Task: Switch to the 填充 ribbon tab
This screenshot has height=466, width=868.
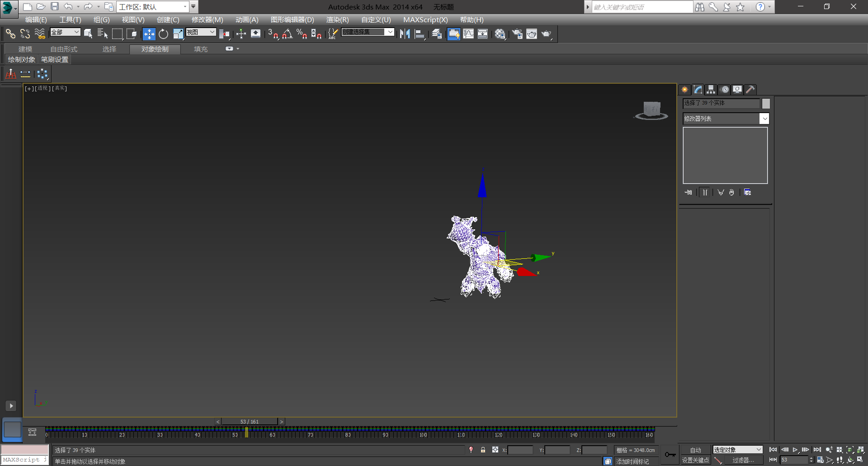Action: 201,49
